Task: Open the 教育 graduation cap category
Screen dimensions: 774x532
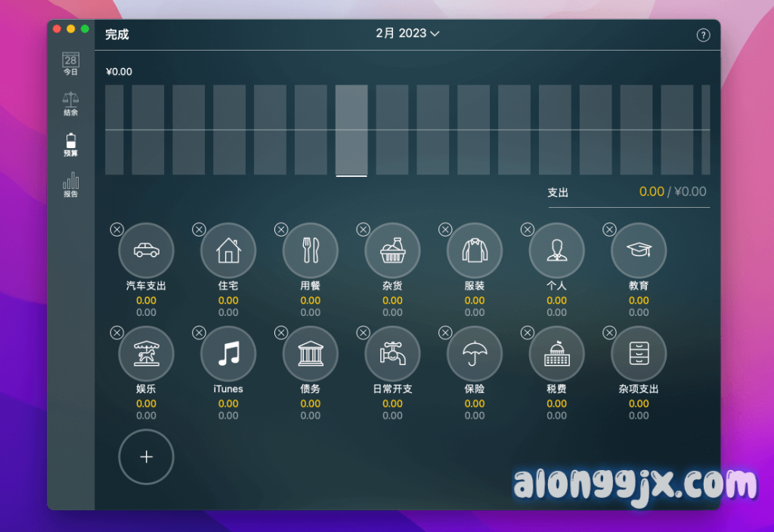Action: tap(639, 250)
